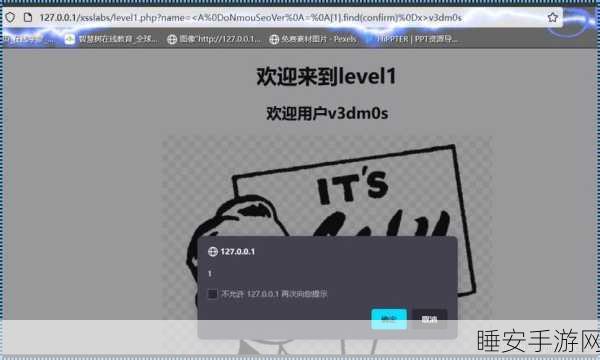
Task: Click the cancel button in dialog
Action: coord(429,319)
